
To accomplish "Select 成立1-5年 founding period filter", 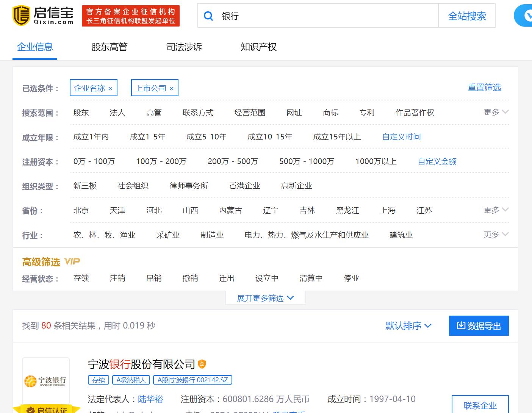I will click(148, 137).
